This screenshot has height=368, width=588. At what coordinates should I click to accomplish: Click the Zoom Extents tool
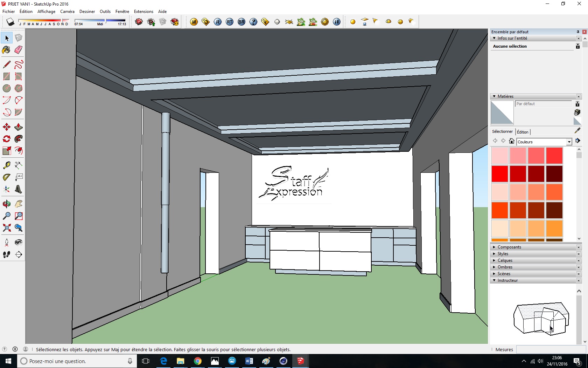coord(7,228)
